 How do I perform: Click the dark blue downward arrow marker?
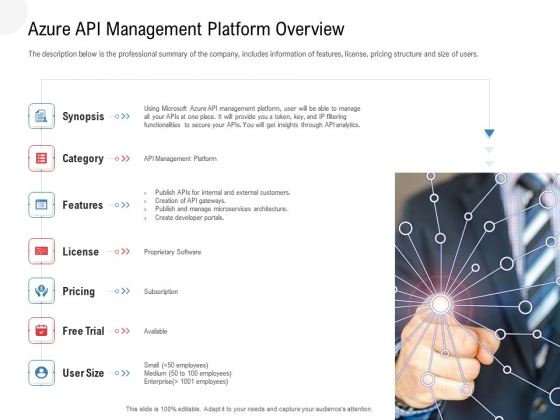(x=489, y=134)
